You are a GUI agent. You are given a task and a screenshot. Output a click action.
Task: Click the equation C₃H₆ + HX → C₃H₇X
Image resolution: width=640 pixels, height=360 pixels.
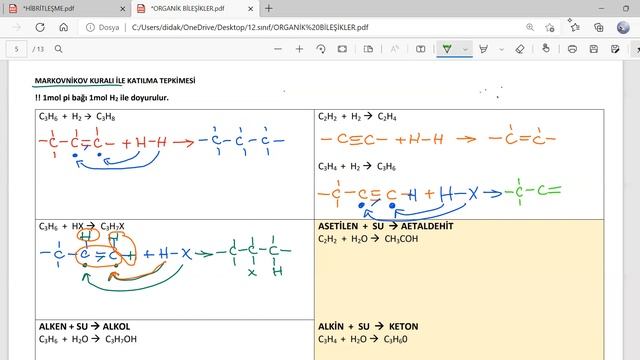81,226
